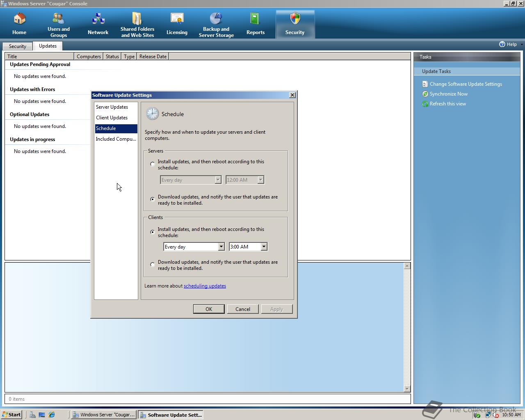Viewport: 525px width, 420px height.
Task: Open the Clients '3:00 AM' time dropdown
Action: pos(248,247)
